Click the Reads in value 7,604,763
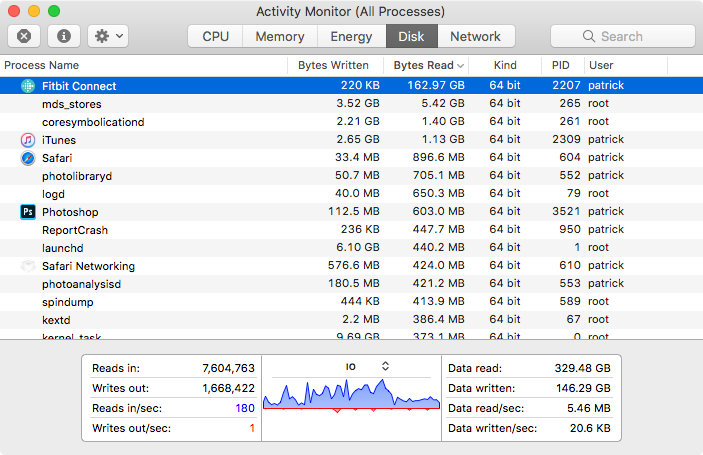The width and height of the screenshot is (703, 455). [x=228, y=368]
